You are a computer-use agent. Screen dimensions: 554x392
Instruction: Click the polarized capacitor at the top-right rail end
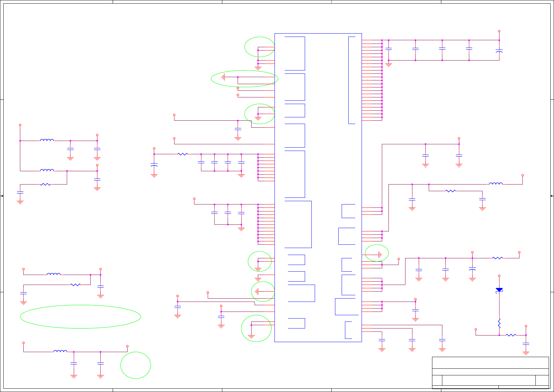[499, 51]
